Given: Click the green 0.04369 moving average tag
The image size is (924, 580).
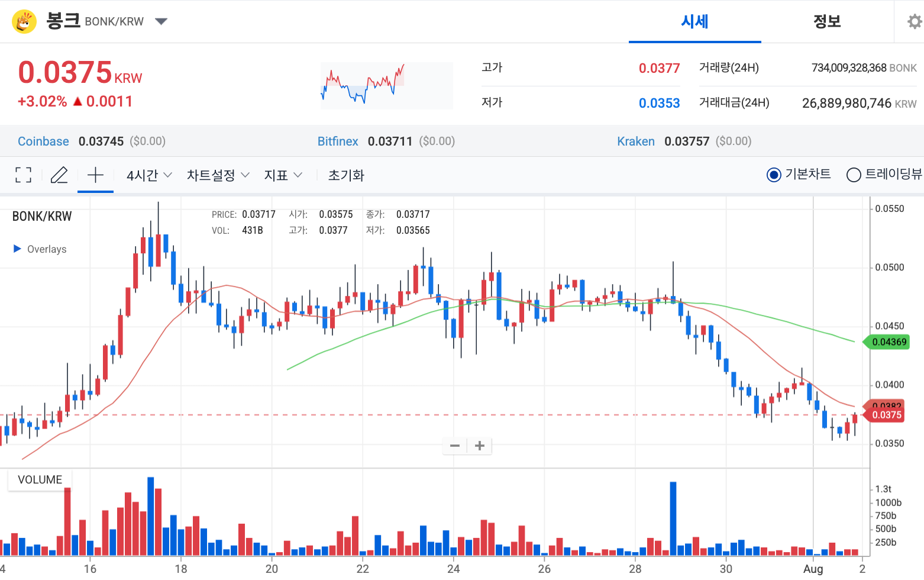Looking at the screenshot, I should [x=886, y=341].
